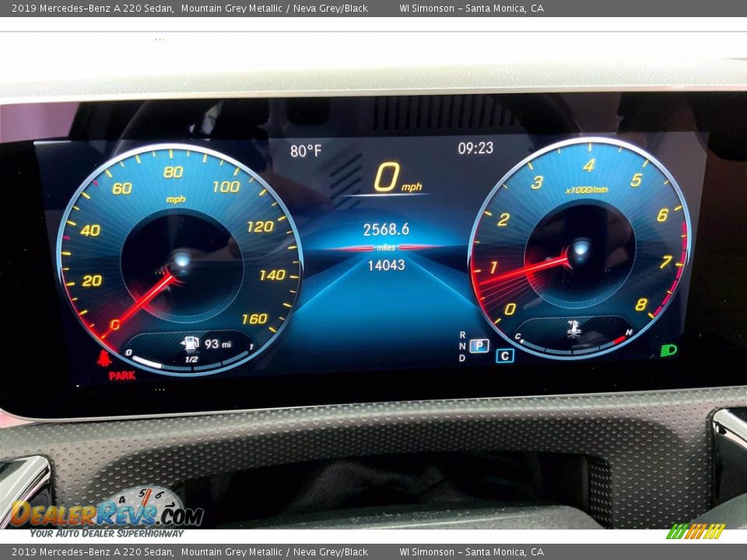This screenshot has width=747, height=560.
Task: Tap the 09:23 clock display
Action: click(475, 148)
